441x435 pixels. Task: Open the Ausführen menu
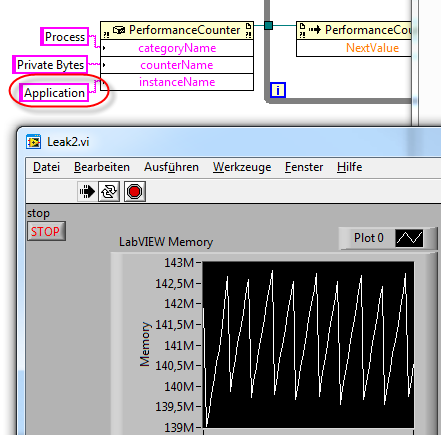point(171,167)
